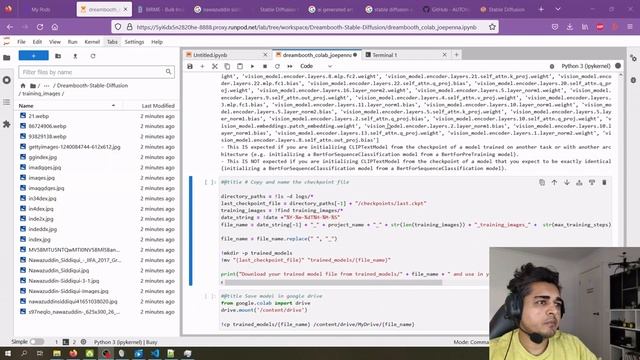Open the Edit menu

pos(37,42)
